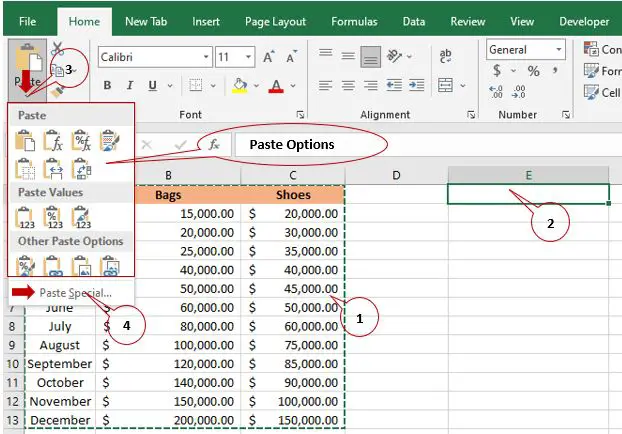Click Paste Special... menu entry
Viewport: 622px width, 434px height.
[x=76, y=293]
